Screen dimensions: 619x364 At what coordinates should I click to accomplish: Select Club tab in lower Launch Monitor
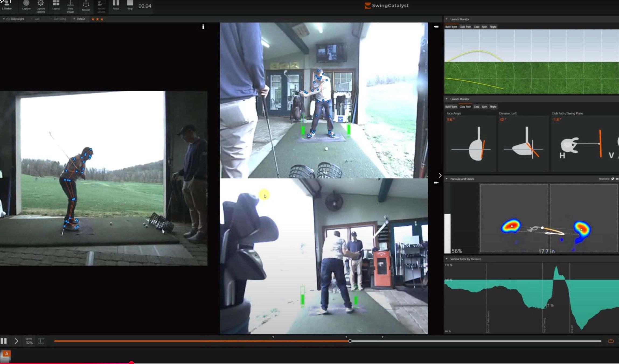(476, 107)
